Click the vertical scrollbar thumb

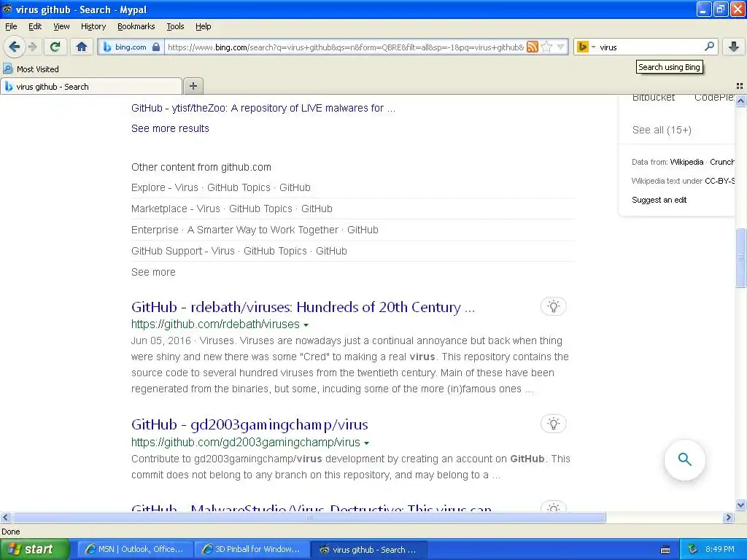click(x=740, y=257)
